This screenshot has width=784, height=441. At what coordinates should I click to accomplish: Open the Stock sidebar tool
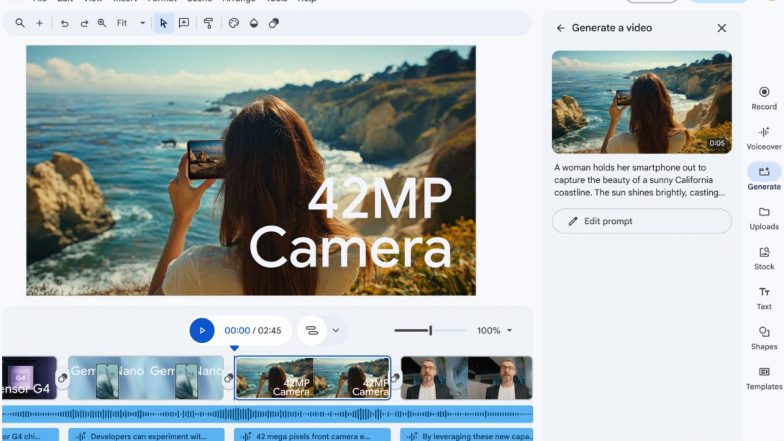[764, 258]
